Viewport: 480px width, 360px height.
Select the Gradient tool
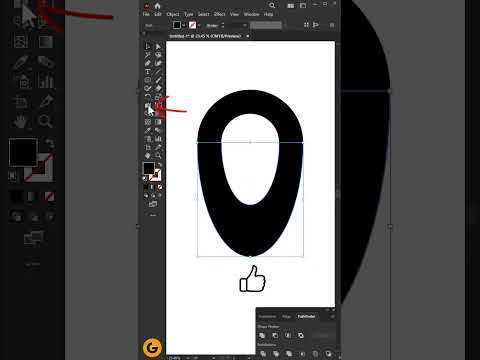pyautogui.click(x=158, y=122)
